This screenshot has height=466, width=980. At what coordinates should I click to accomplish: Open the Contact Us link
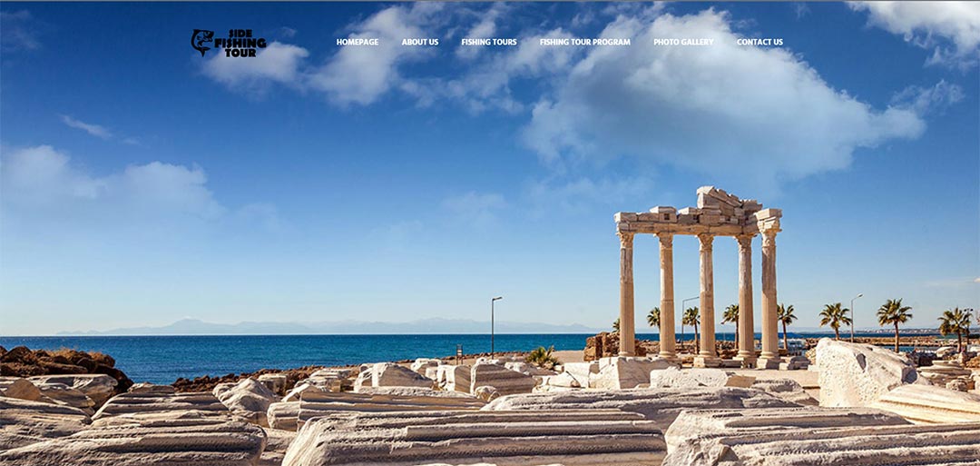click(x=759, y=42)
